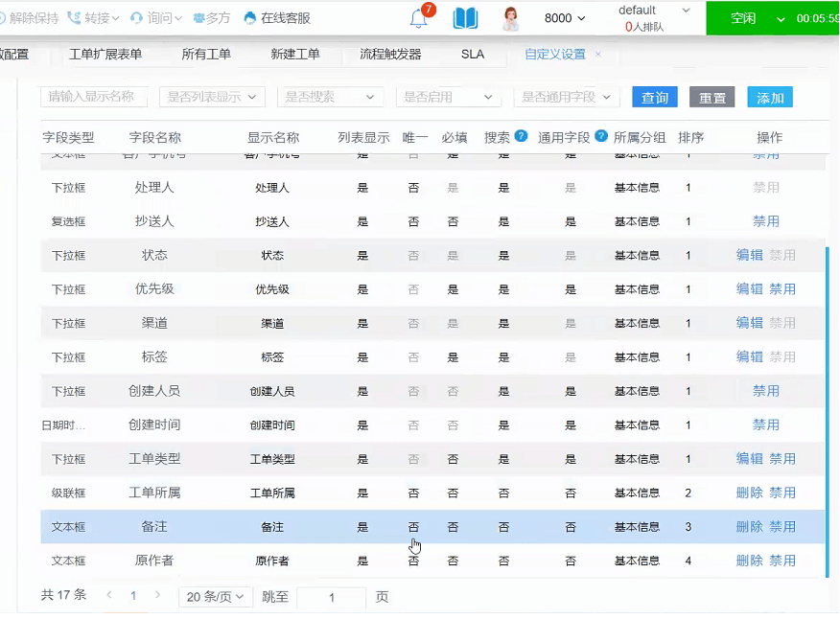Image resolution: width=840 pixels, height=619 pixels.
Task: Open the notification bell with 7 alerts
Action: [x=418, y=18]
